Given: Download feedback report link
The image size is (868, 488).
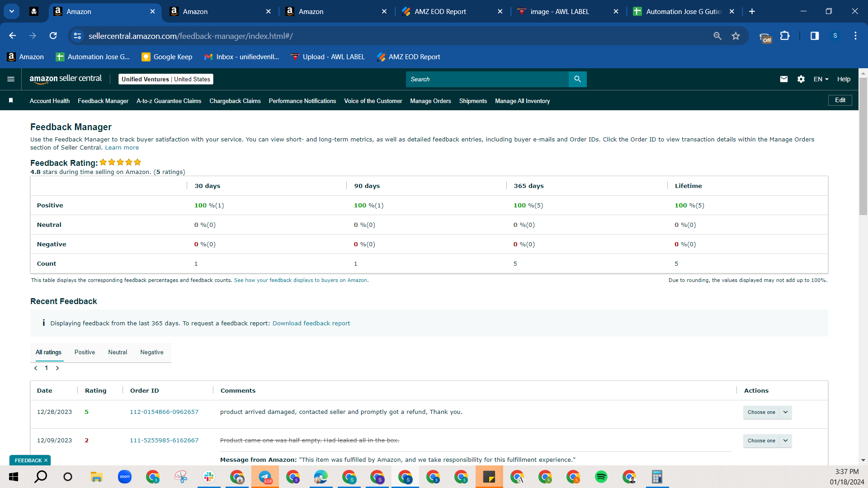Looking at the screenshot, I should click(x=311, y=324).
